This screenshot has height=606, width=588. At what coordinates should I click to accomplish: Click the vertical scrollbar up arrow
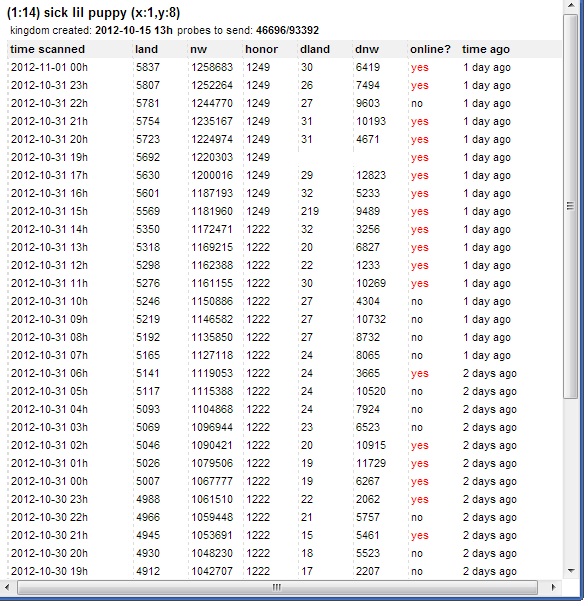(x=570, y=5)
